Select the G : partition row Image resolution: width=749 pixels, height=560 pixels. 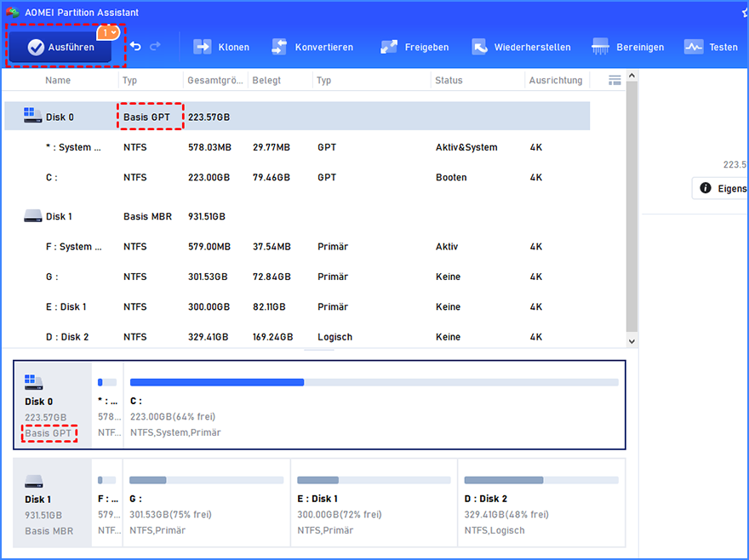(x=297, y=277)
